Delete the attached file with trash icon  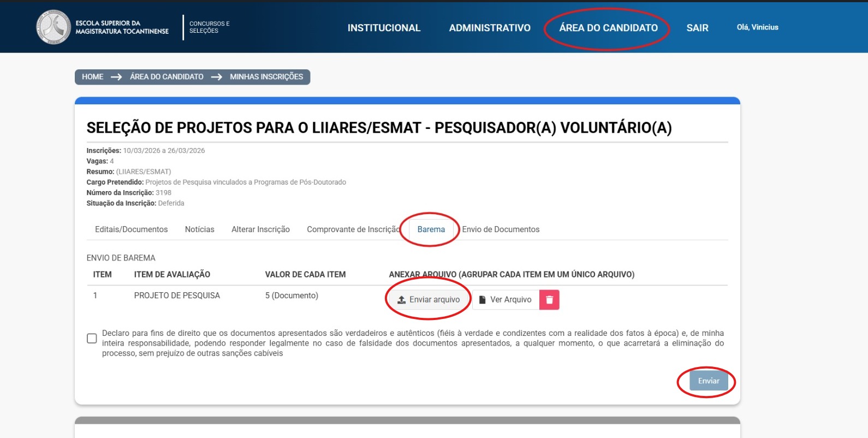[x=549, y=300]
